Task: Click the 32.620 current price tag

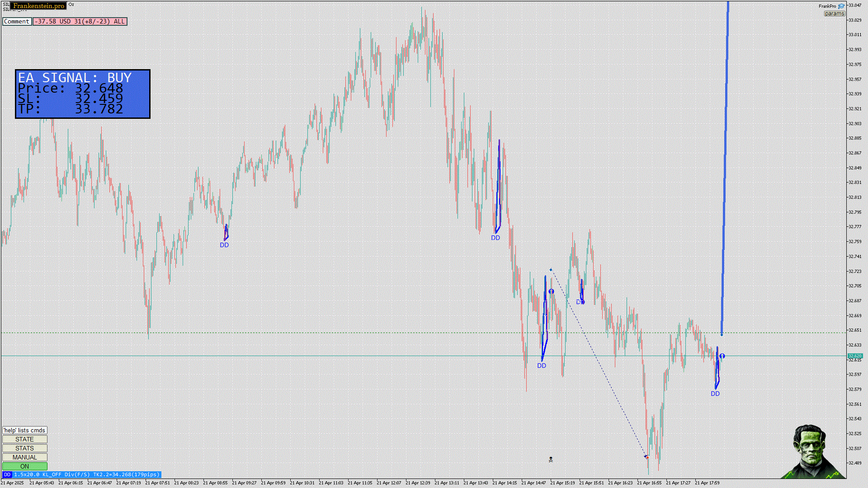Action: pyautogui.click(x=855, y=356)
